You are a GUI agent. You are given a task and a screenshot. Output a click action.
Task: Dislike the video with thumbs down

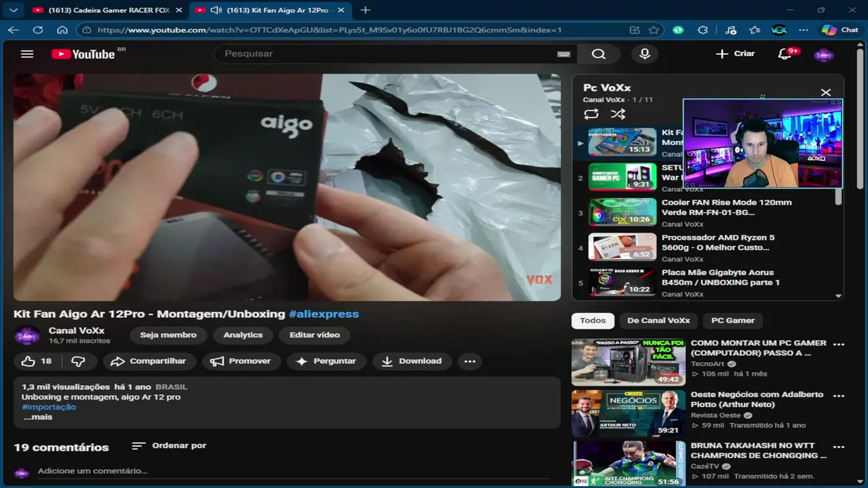pos(79,361)
